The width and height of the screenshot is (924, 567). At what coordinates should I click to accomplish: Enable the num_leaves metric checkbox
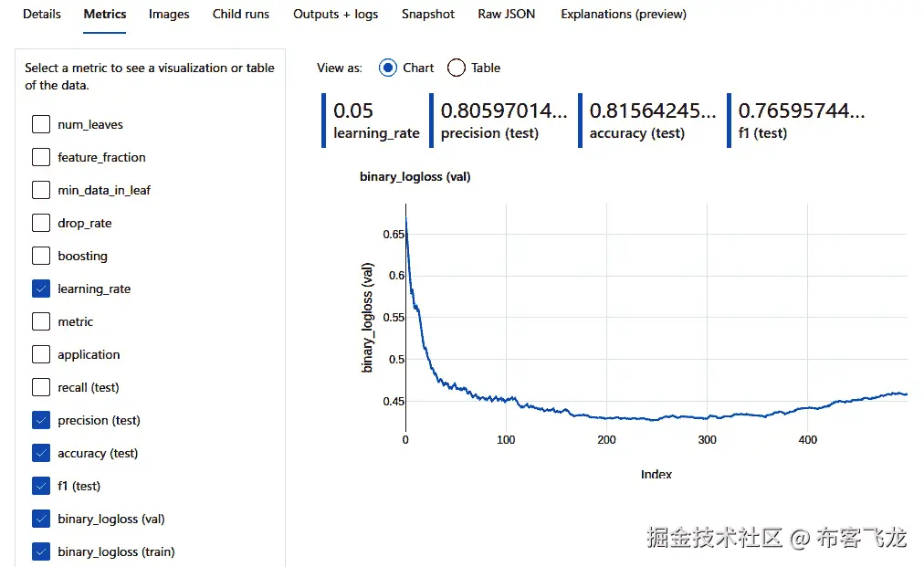coord(40,124)
